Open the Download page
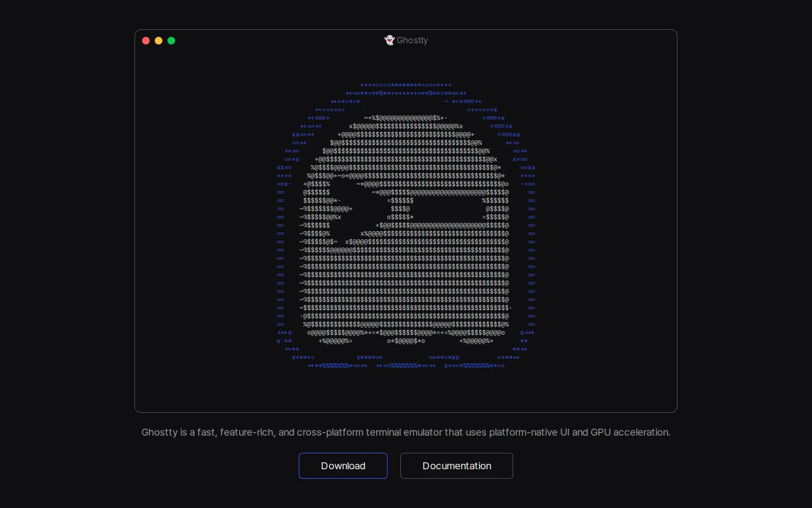This screenshot has width=812, height=508. coord(343,465)
